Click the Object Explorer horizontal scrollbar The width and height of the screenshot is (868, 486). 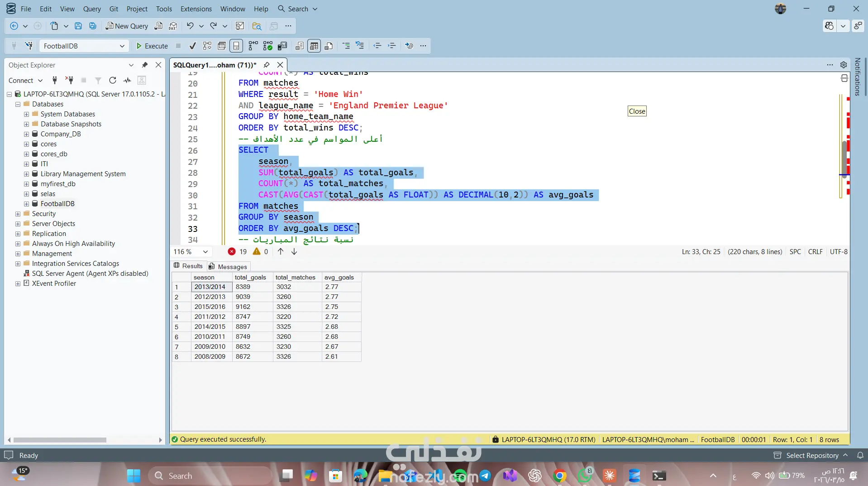59,440
